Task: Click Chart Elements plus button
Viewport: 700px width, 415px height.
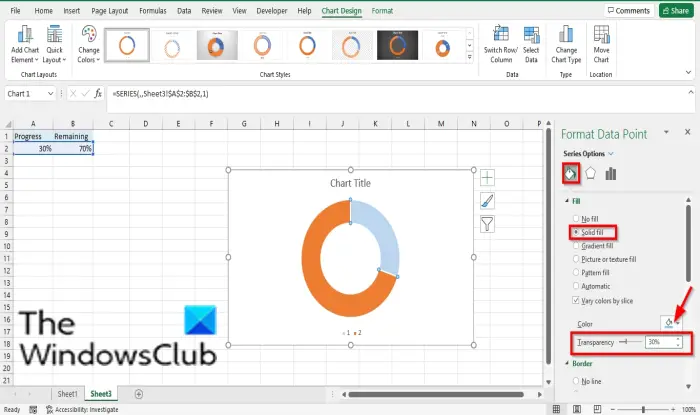Action: (487, 178)
